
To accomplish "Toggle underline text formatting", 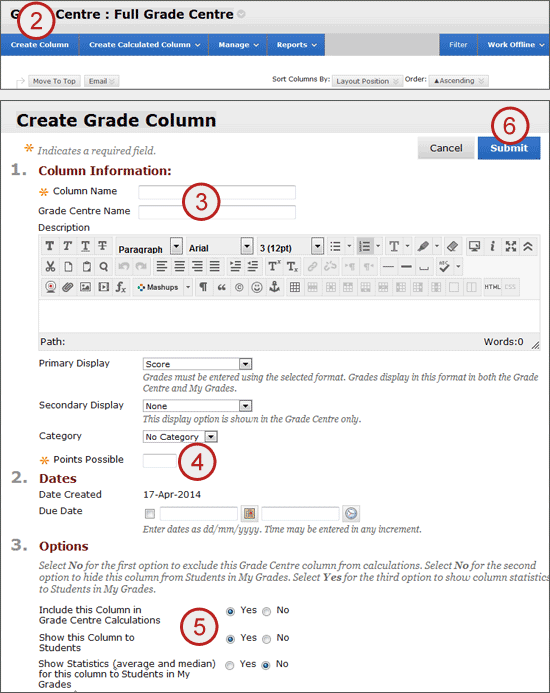I will click(x=85, y=246).
